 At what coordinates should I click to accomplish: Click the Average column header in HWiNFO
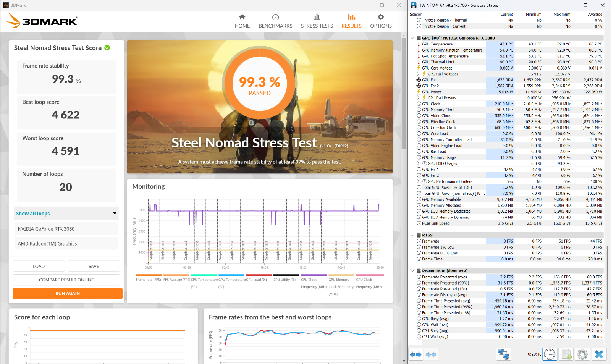[x=595, y=14]
